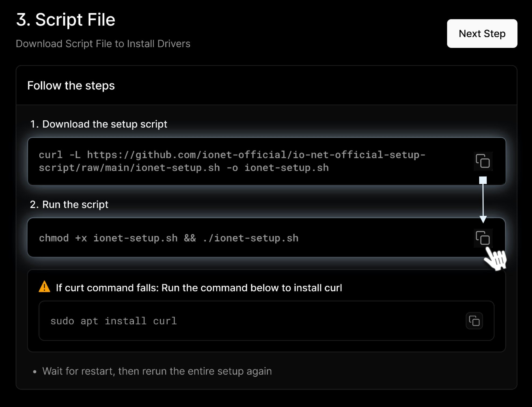This screenshot has width=532, height=407.
Task: Click the orange warning triangle icon
Action: tap(44, 287)
